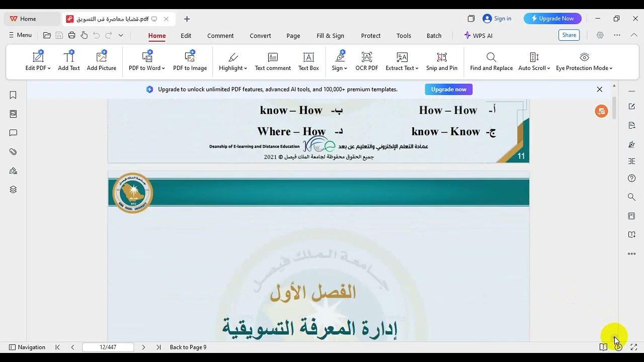Launch PDF to Image conversion
644x362 pixels.
[x=190, y=61]
